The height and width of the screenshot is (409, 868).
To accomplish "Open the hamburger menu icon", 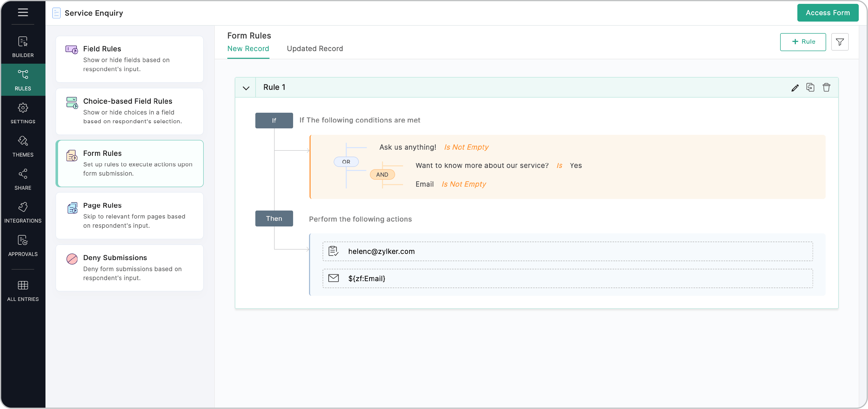I will click(23, 13).
